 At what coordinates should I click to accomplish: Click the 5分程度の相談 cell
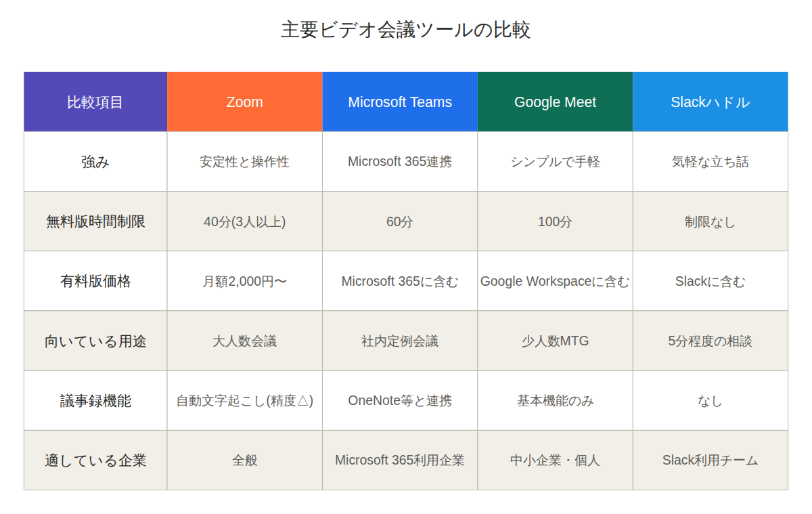tap(710, 341)
